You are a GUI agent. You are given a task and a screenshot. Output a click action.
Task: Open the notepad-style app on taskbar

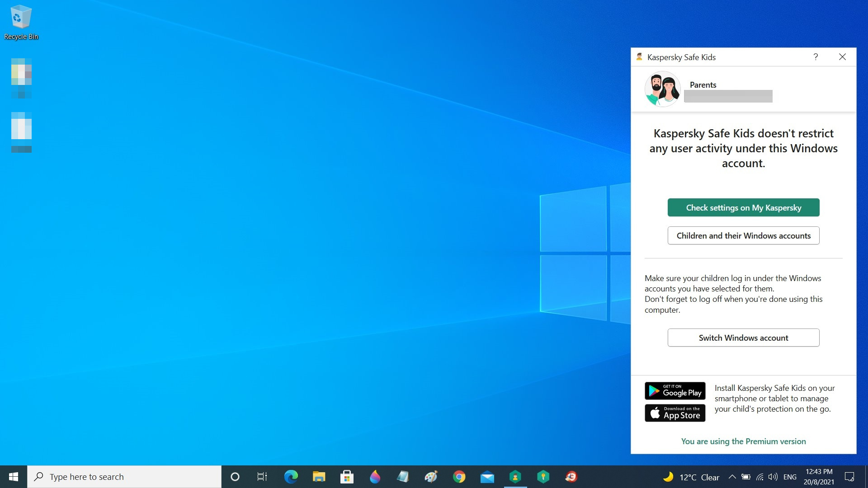(x=403, y=477)
